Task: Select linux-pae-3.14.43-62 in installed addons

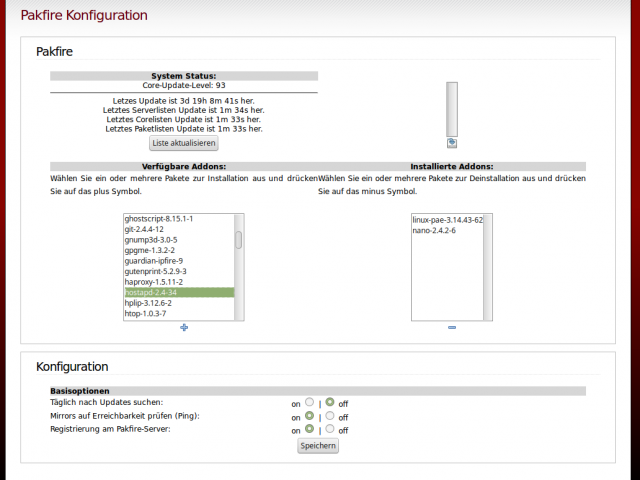Action: [448, 220]
